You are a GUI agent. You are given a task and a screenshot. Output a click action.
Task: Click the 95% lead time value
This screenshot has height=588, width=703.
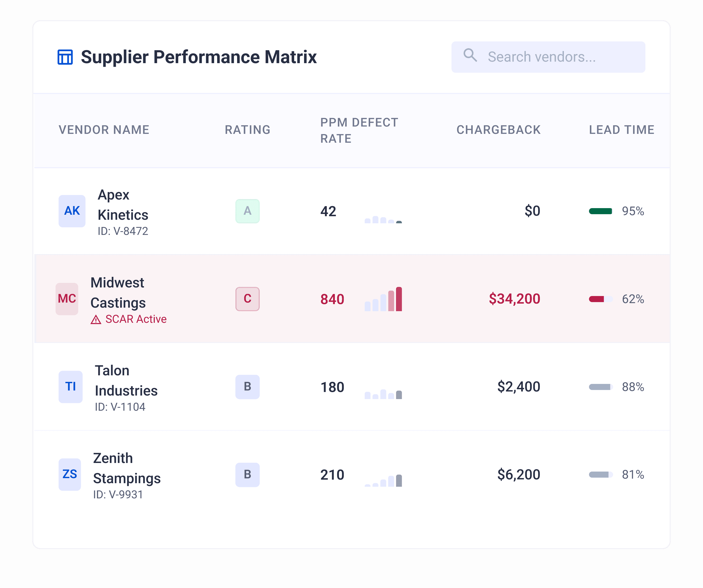(633, 211)
